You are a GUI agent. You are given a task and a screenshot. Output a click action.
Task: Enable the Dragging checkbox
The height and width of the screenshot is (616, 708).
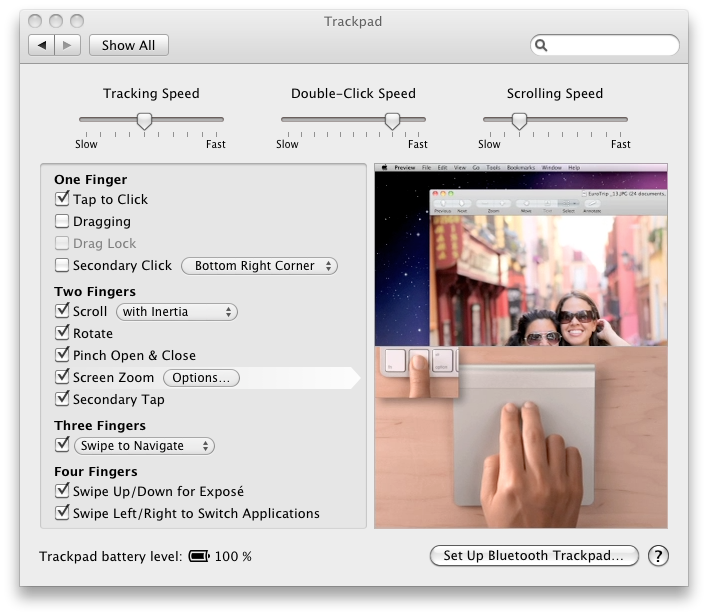[62, 222]
